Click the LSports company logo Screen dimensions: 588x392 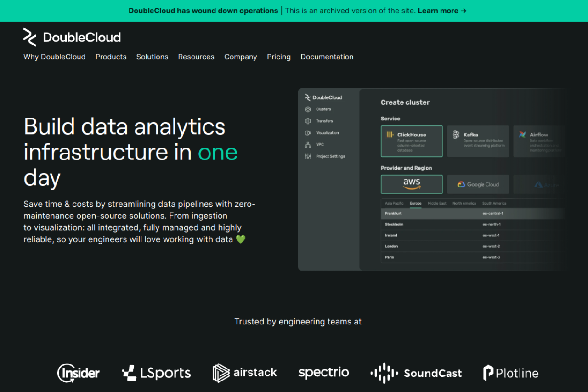(x=156, y=373)
